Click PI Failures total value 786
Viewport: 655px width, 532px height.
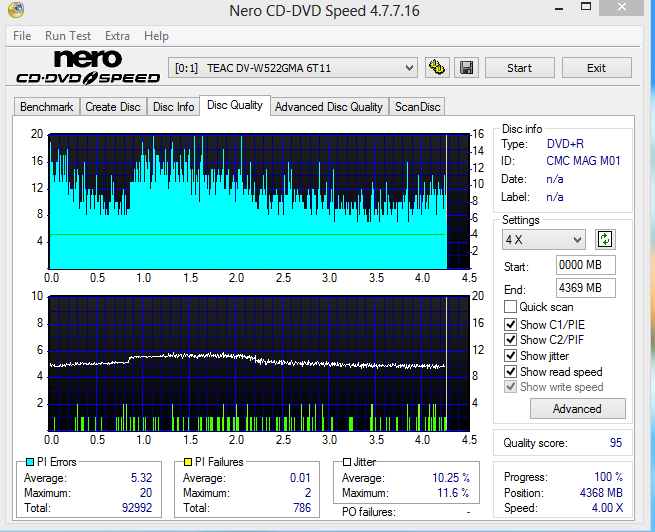click(x=302, y=508)
